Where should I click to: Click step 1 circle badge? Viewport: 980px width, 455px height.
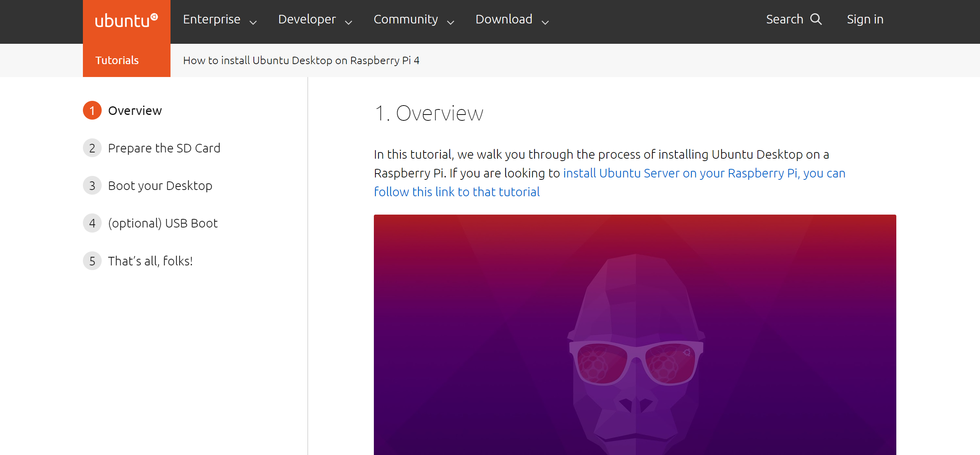pos(92,111)
